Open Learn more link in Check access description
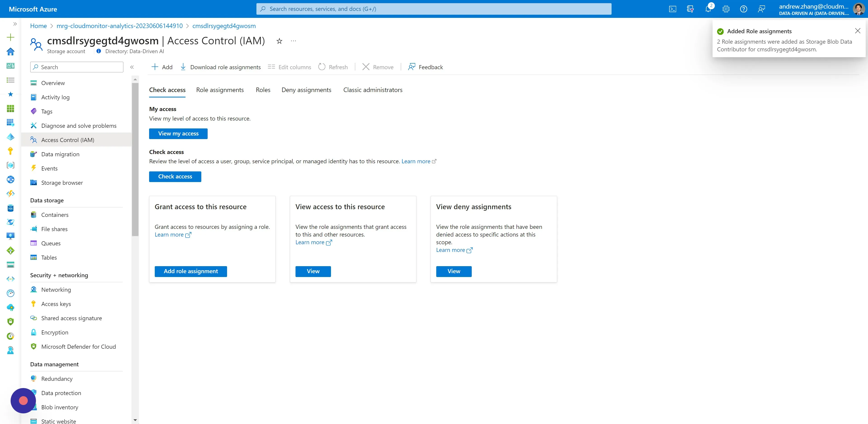868x424 pixels. click(418, 161)
